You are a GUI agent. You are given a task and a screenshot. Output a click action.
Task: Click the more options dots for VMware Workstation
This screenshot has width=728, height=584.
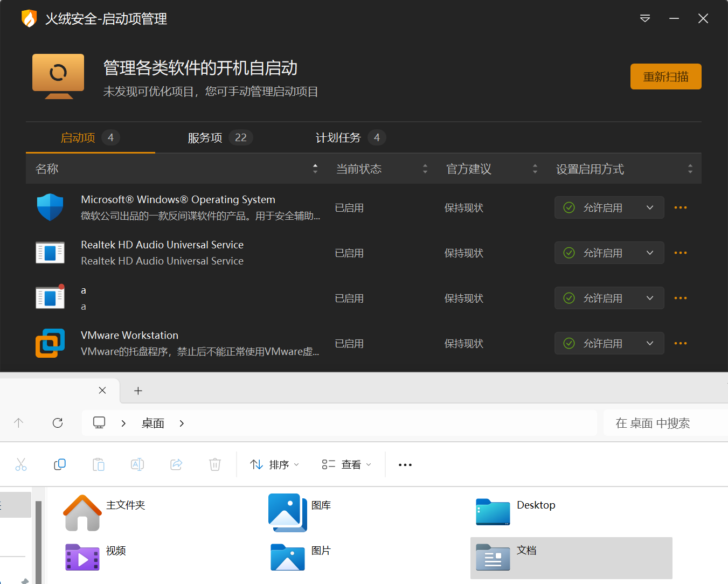point(681,343)
